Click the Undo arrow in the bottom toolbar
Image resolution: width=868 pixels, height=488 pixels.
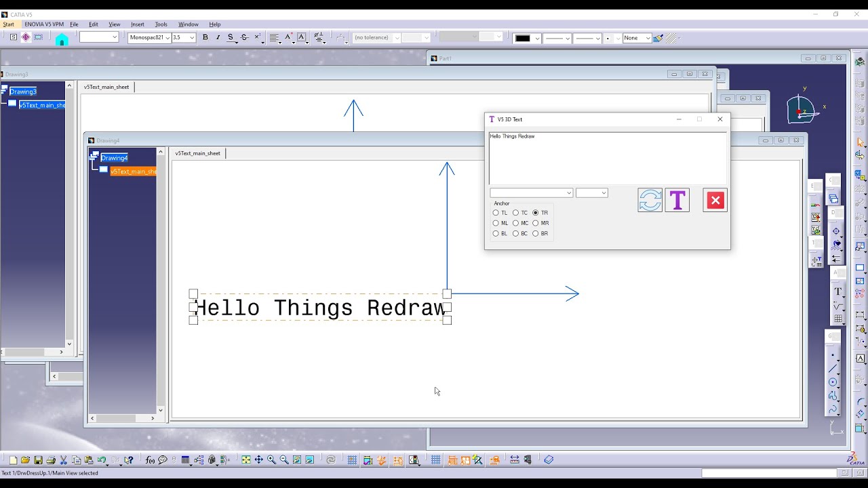pyautogui.click(x=101, y=459)
